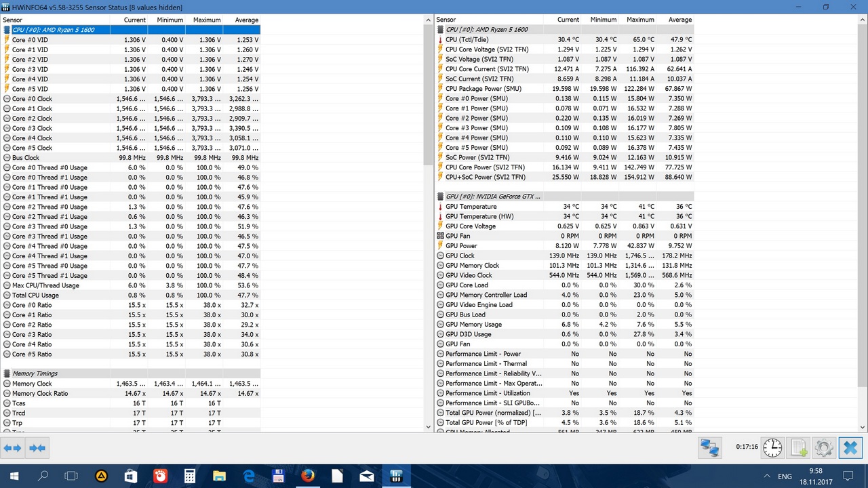Click the Maximum column header in the left pane
Screen dimensions: 868x488
coord(205,20)
